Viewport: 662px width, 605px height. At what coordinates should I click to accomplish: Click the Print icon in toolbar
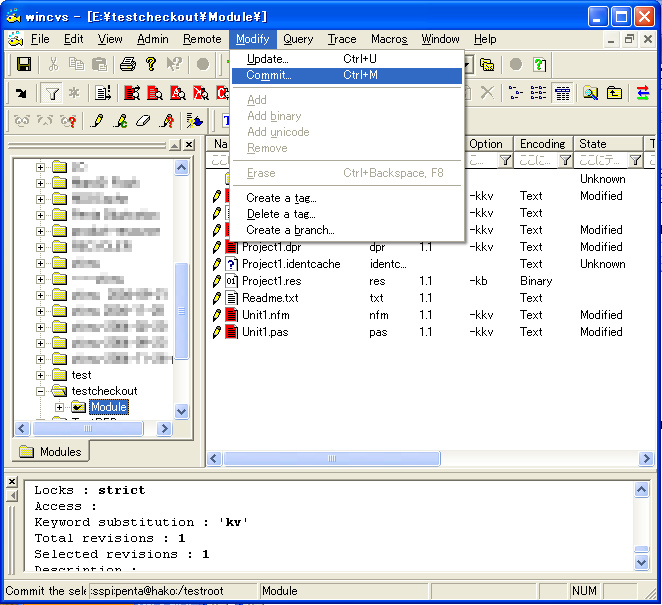128,64
